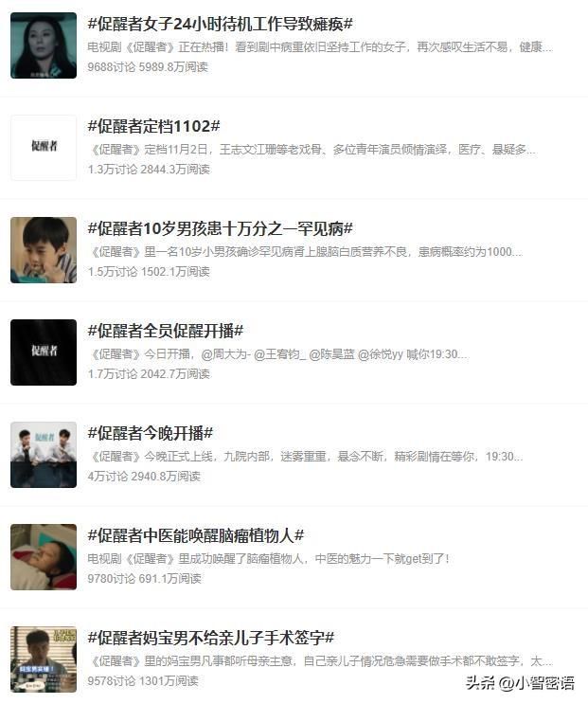The height and width of the screenshot is (704, 588).
Task: Open the two doctors 今晚开播 thumbnail
Action: click(44, 455)
